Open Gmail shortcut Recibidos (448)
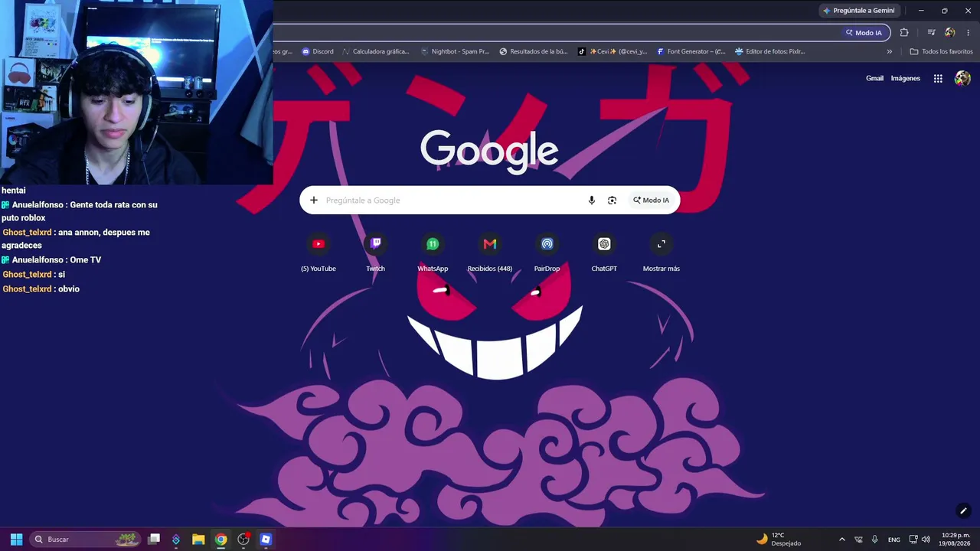The height and width of the screenshot is (551, 980). coord(490,253)
